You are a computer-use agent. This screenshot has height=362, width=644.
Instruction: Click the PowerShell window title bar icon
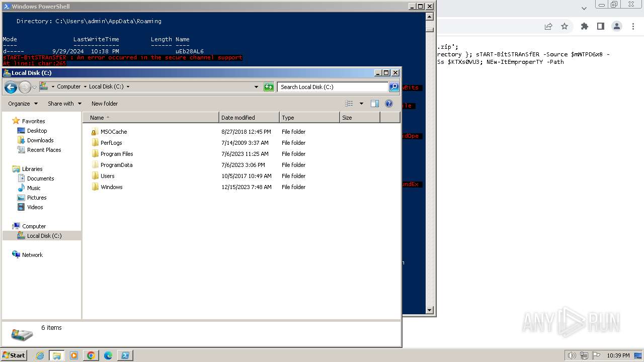[x=6, y=7]
